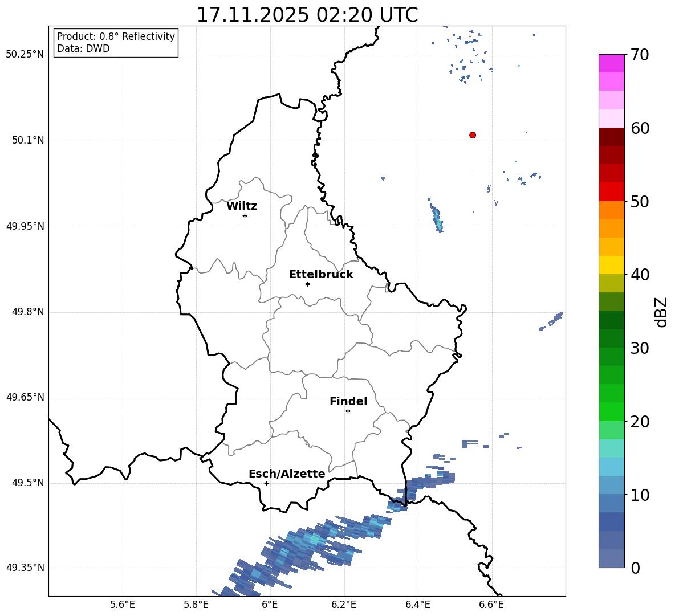Click the dark red colorbar segment below 60
Viewport: 675px width, 616px height.
coord(611,137)
